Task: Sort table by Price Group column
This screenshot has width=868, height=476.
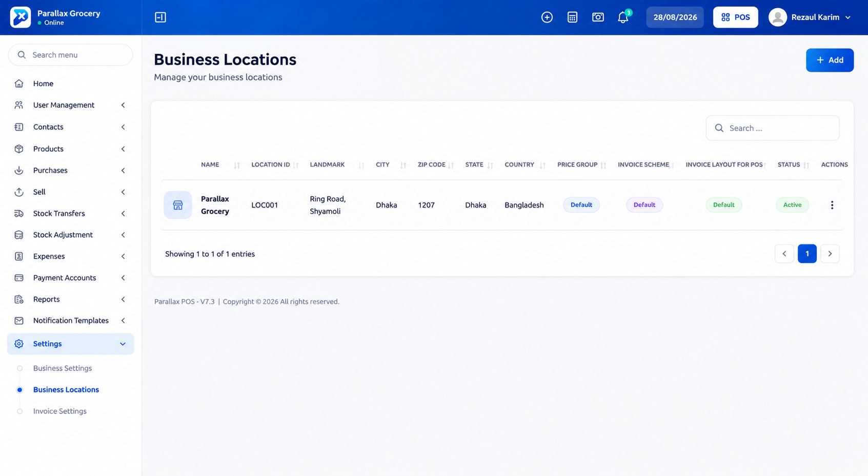Action: point(582,165)
